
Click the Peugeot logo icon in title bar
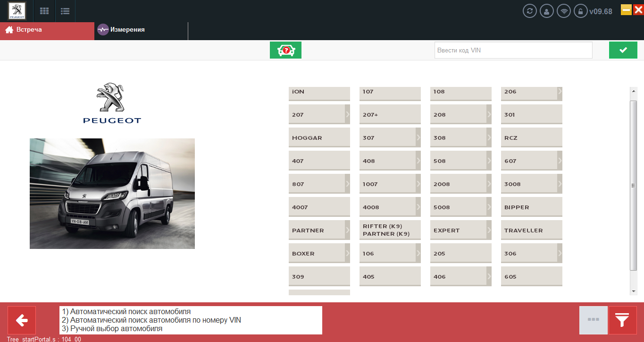click(17, 11)
